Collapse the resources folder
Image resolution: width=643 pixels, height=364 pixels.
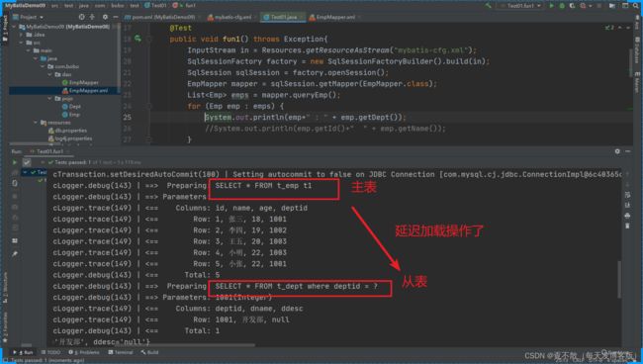coord(36,123)
